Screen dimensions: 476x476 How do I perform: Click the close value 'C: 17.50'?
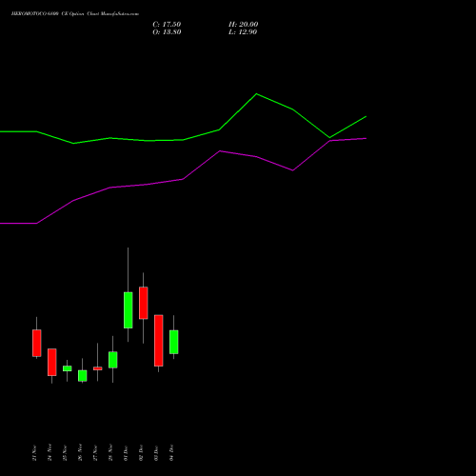point(167,25)
